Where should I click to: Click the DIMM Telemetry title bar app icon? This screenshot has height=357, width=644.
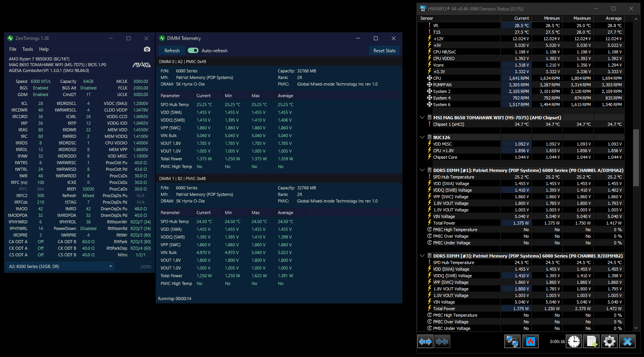click(162, 38)
